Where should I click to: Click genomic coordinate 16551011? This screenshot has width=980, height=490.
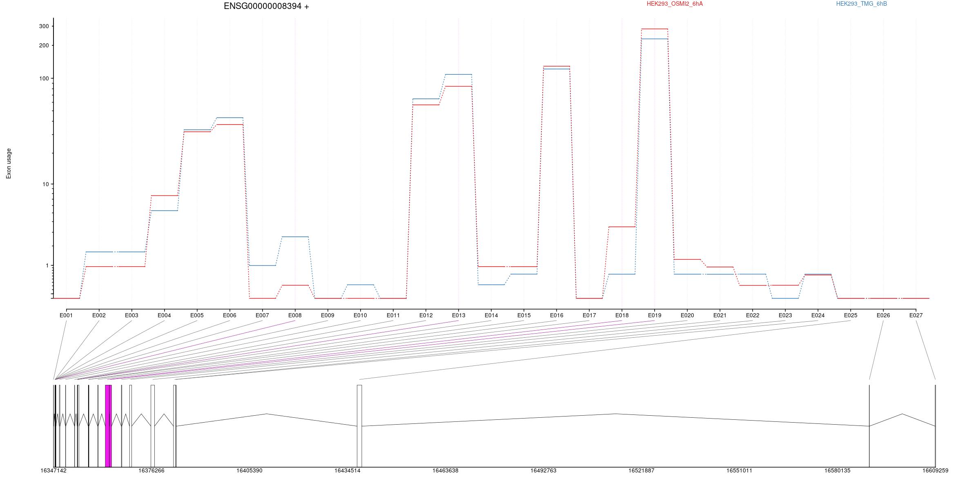(x=739, y=470)
